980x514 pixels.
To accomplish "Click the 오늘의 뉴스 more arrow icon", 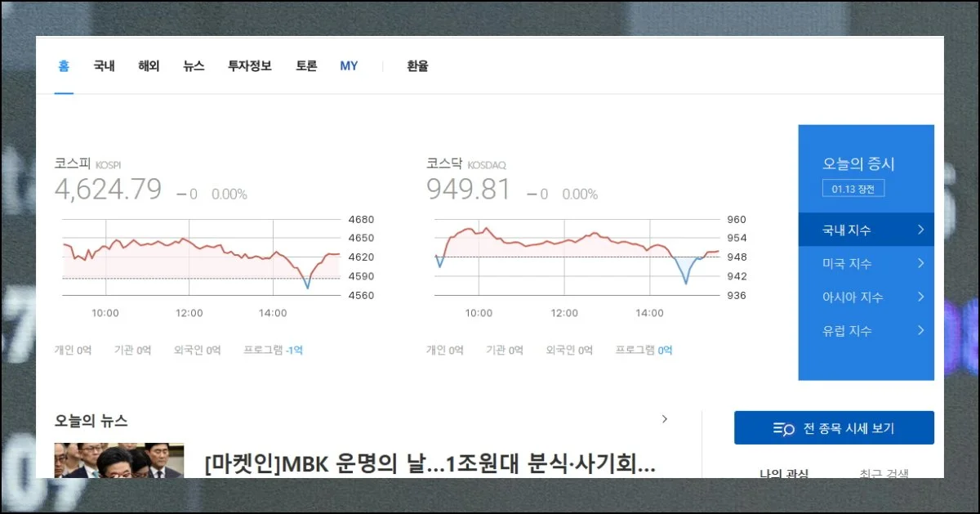I will pos(664,419).
